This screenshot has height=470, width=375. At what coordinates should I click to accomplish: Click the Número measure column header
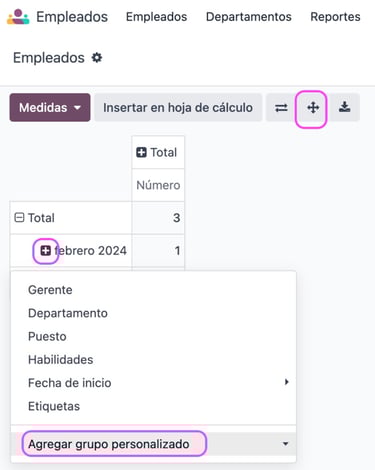[x=158, y=185]
